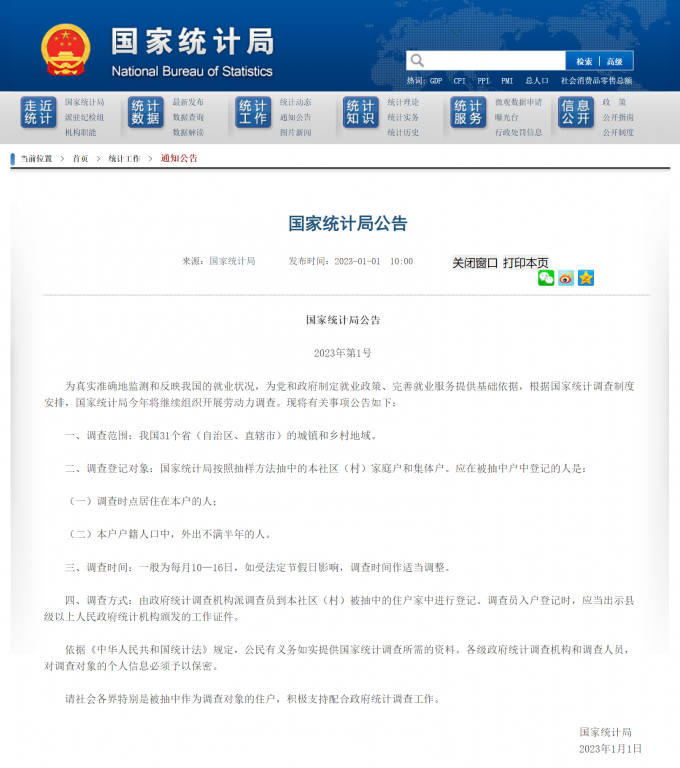Image resolution: width=680 pixels, height=768 pixels.
Task: Click the national emblem logo
Action: [66, 50]
